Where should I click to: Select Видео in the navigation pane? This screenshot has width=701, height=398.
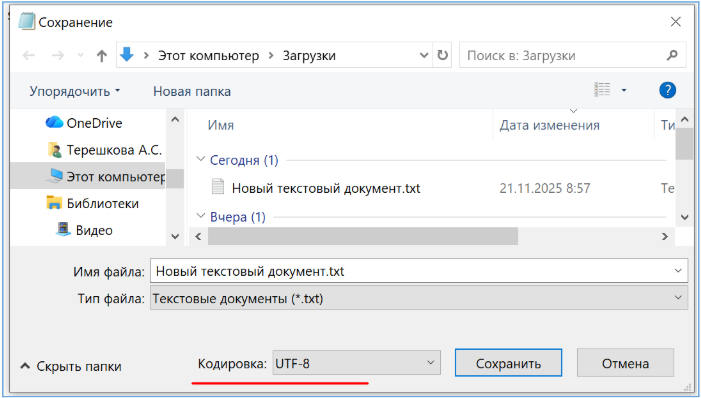[x=84, y=230]
